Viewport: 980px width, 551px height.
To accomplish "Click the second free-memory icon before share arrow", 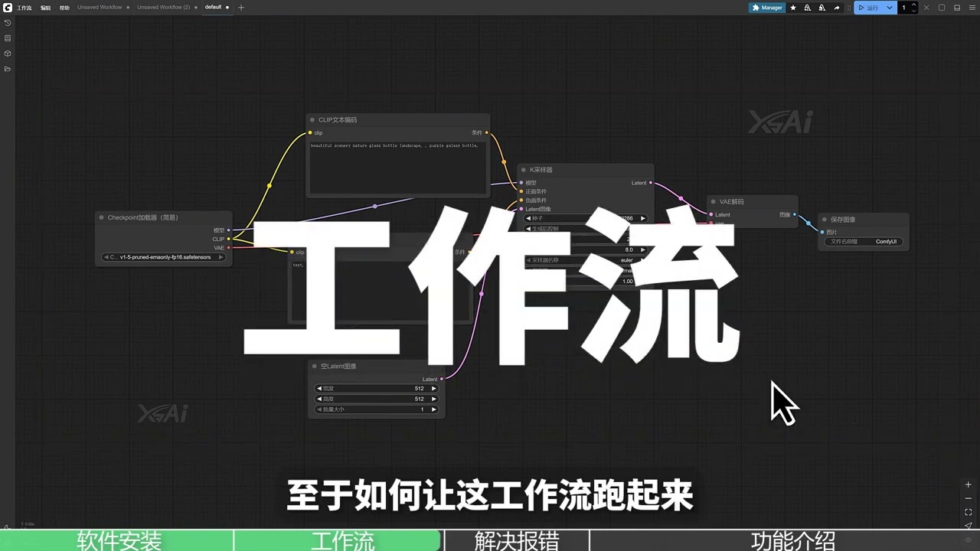I will (822, 8).
